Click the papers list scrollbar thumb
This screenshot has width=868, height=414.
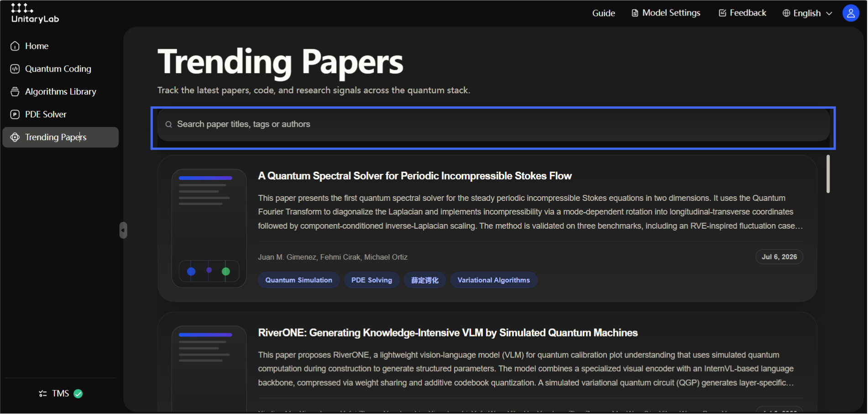pyautogui.click(x=828, y=174)
